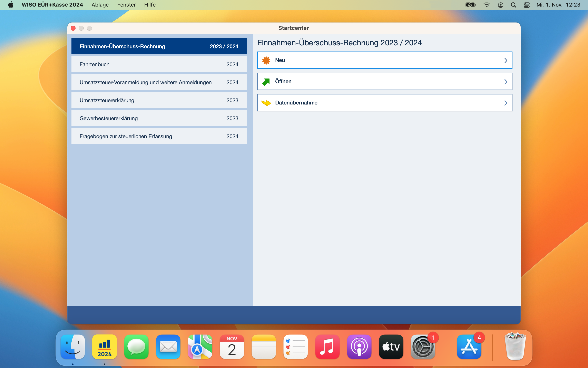Open Notes from the Dock
Viewport: 588px width, 368px height.
[264, 347]
